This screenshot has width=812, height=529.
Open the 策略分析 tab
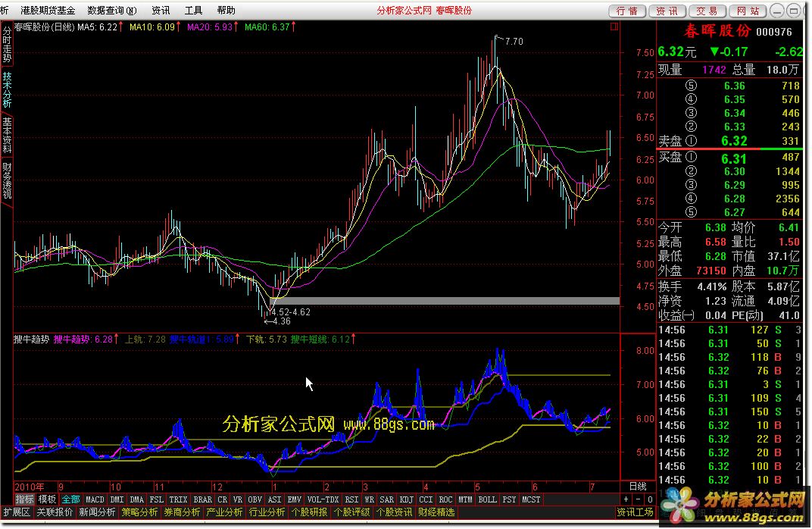point(140,512)
